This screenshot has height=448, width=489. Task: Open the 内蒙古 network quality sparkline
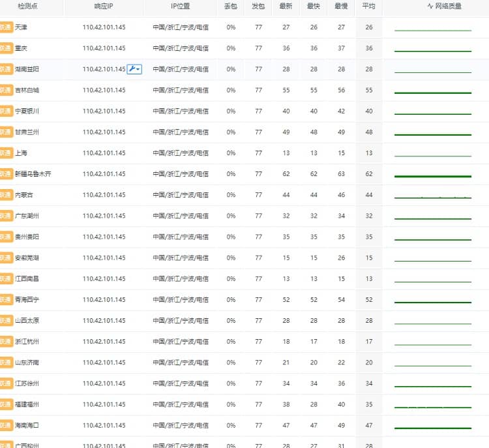click(433, 198)
